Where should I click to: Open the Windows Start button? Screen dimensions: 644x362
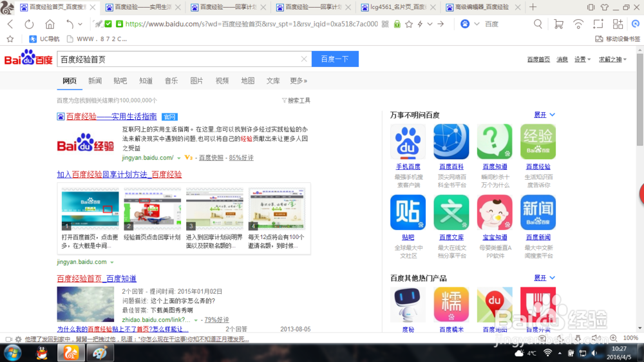[x=13, y=353]
